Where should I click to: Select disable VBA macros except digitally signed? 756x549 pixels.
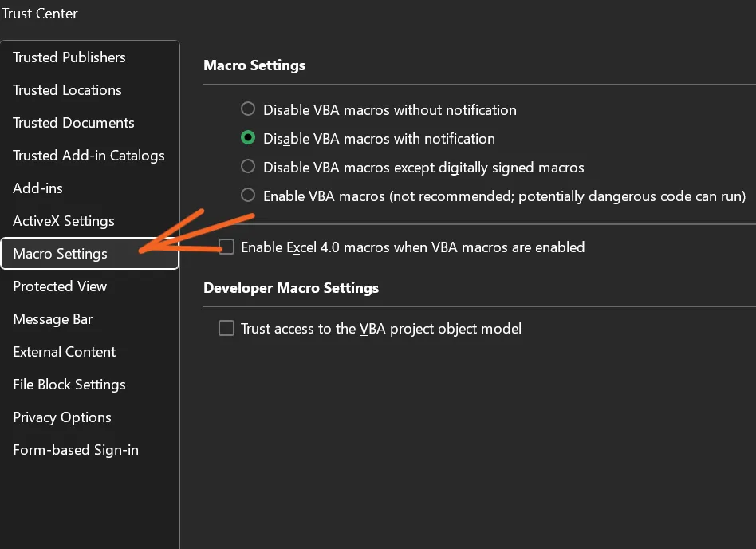[x=247, y=167]
